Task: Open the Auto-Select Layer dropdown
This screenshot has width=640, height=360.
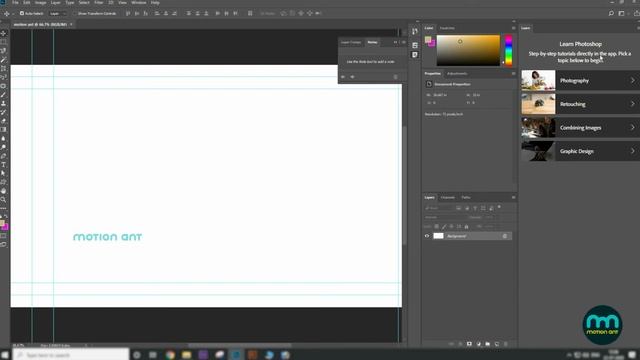Action: pos(58,13)
